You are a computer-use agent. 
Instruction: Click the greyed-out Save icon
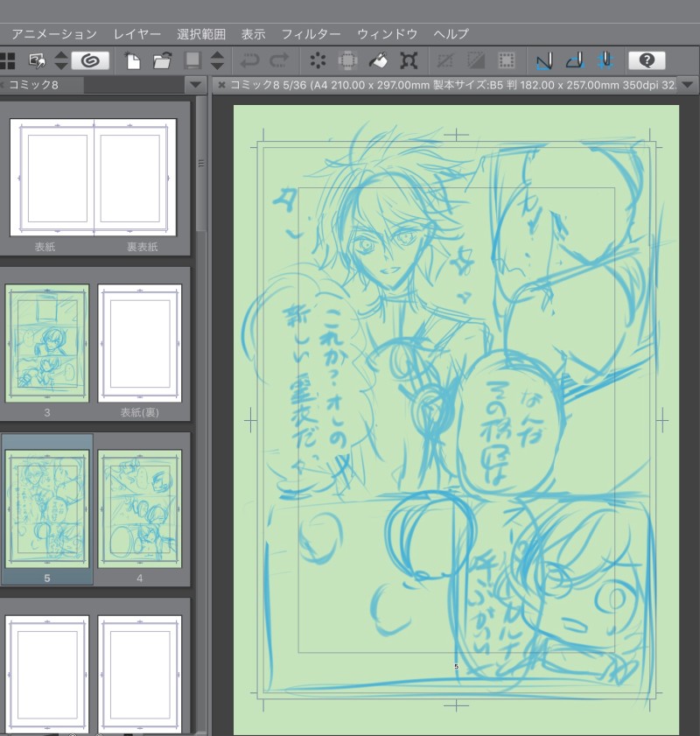(x=192, y=60)
